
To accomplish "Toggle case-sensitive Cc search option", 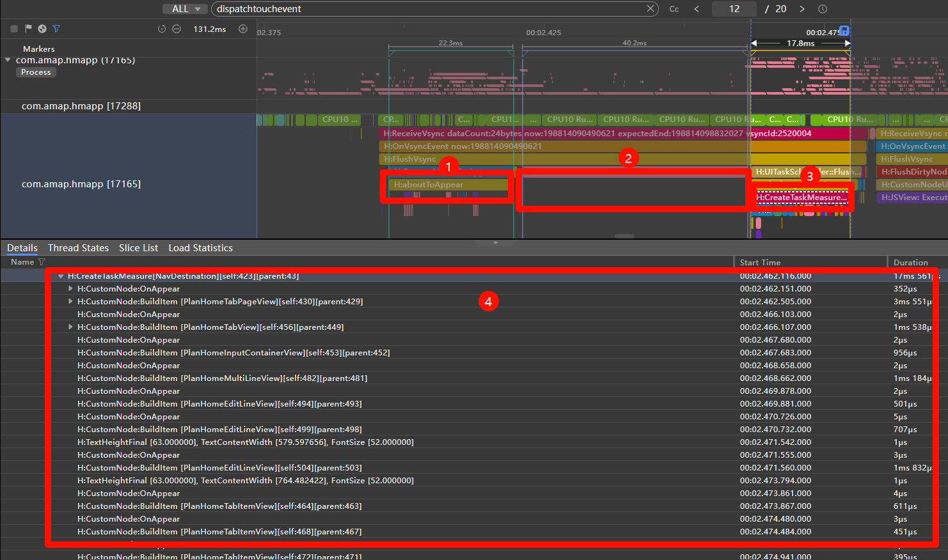I will (x=674, y=9).
